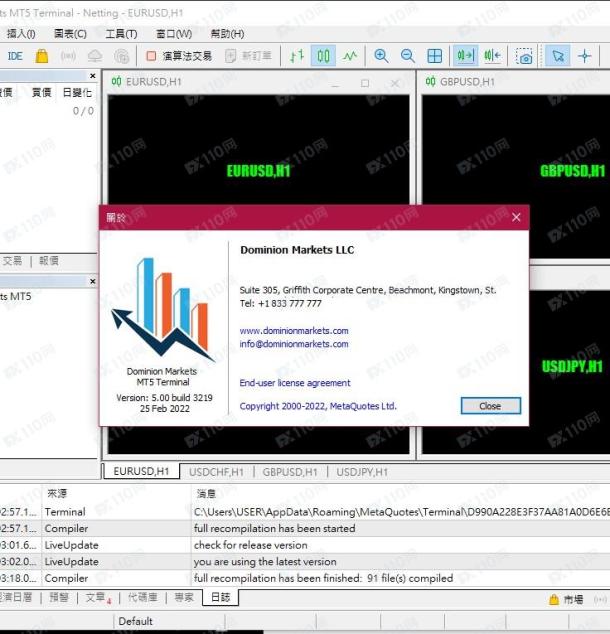610x634 pixels.
Task: Open the Charts (圖表) menu
Action: (70, 34)
